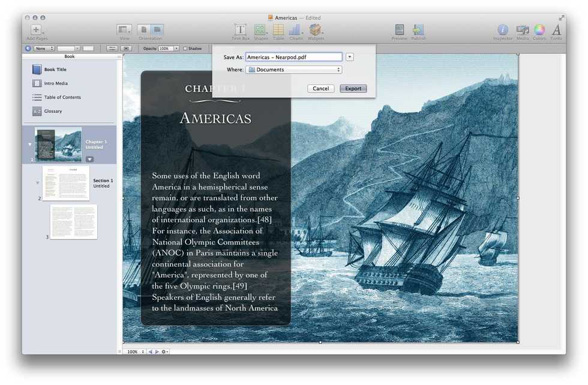The image size is (588, 385).
Task: Switch to portrait orientation
Action: [144, 29]
